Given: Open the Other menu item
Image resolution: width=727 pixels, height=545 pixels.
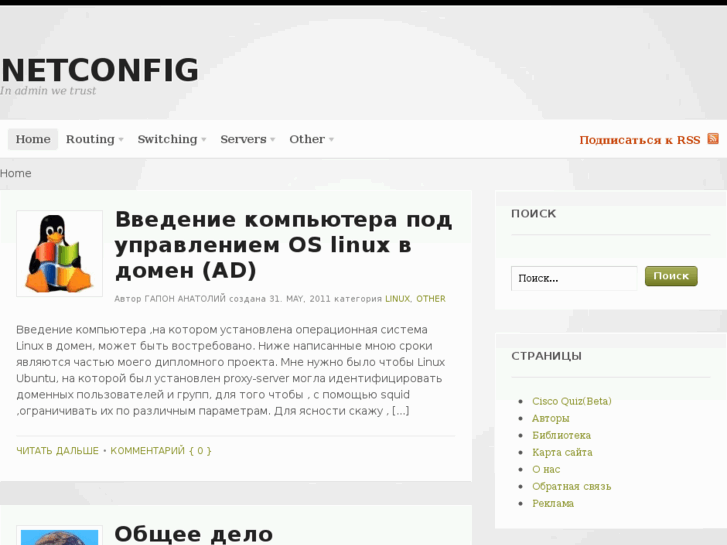Looking at the screenshot, I should (307, 139).
